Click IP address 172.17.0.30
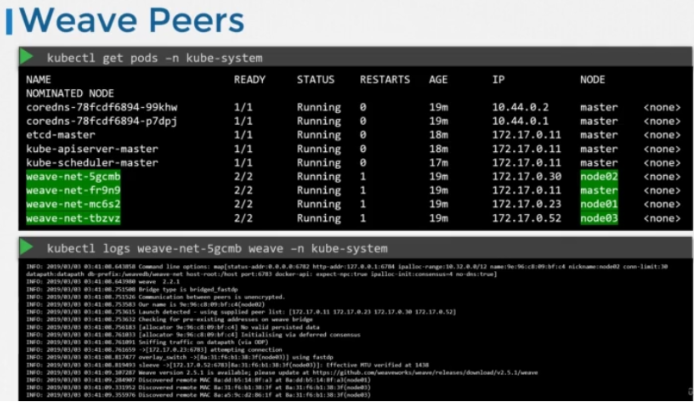The width and height of the screenshot is (694, 402). point(527,177)
